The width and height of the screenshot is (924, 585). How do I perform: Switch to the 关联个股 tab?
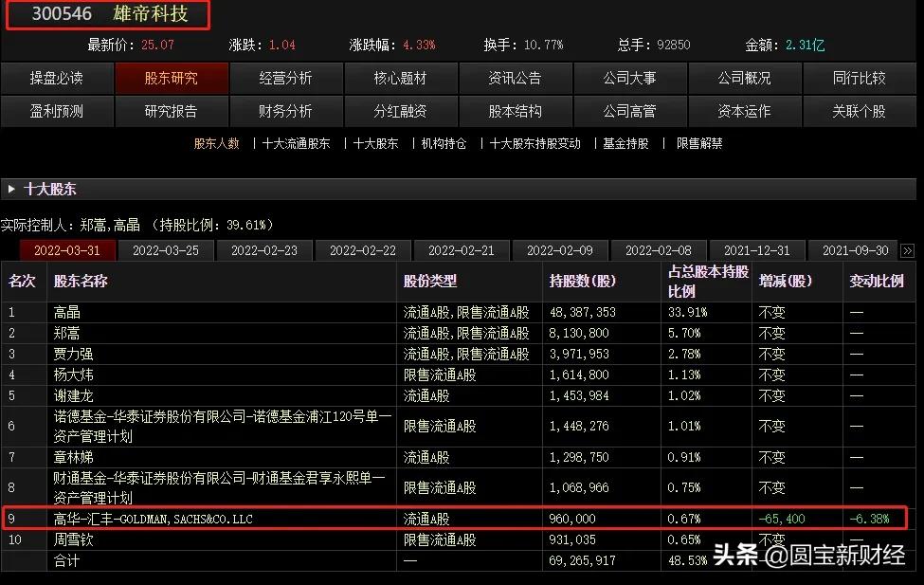coord(860,111)
